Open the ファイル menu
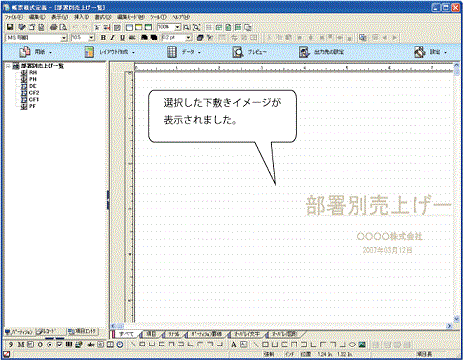Screen dimensions: 463x360 click(13, 17)
